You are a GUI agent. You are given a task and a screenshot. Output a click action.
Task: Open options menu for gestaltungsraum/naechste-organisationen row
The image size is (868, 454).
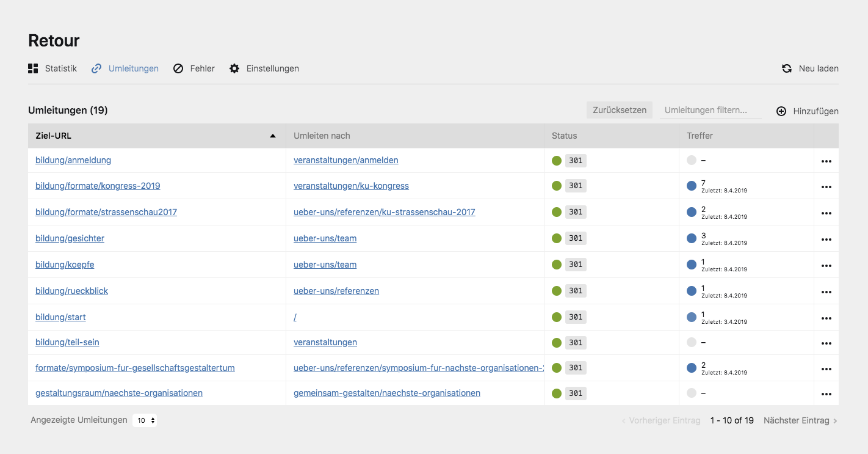(826, 394)
